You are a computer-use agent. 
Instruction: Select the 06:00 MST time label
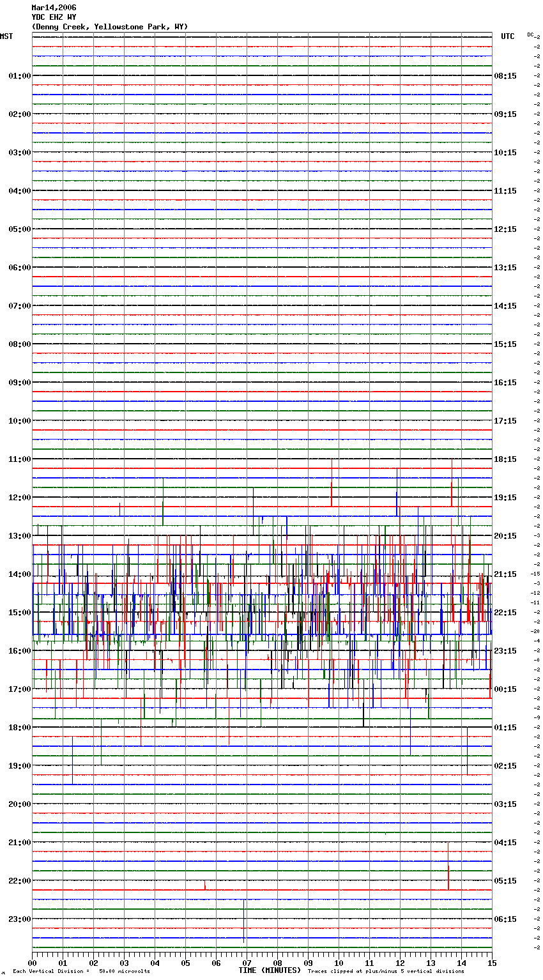point(20,268)
